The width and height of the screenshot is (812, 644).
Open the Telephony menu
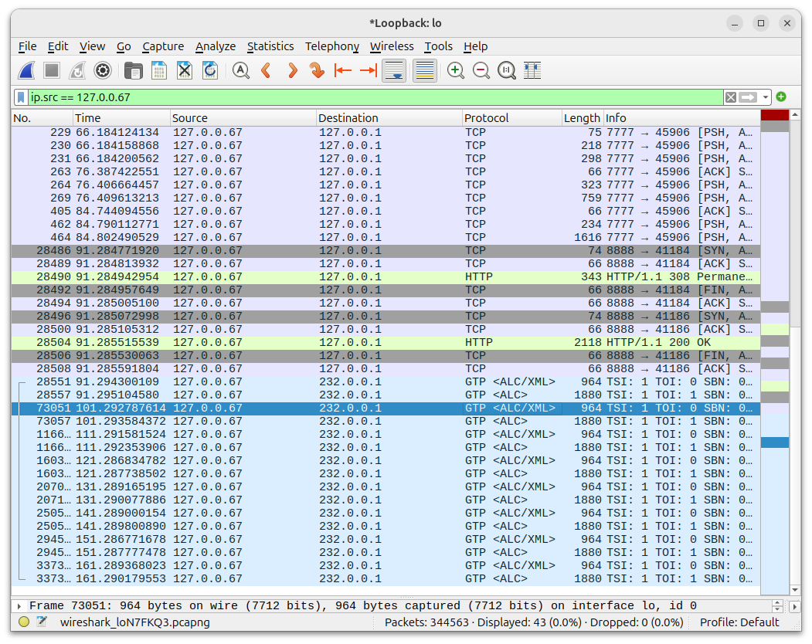tap(332, 46)
